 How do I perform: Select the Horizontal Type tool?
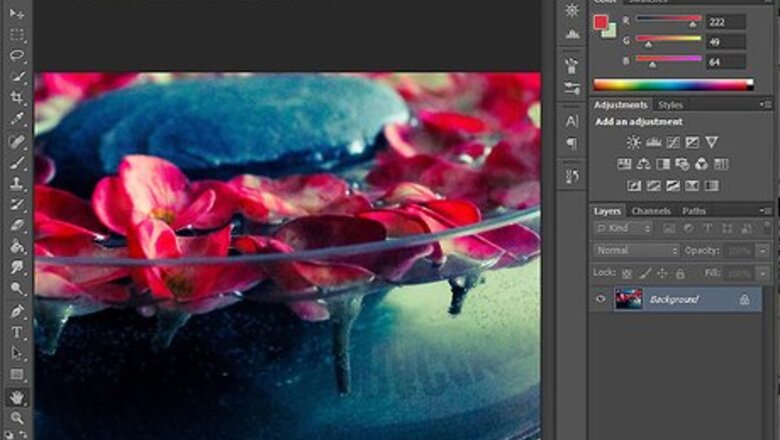tap(17, 332)
